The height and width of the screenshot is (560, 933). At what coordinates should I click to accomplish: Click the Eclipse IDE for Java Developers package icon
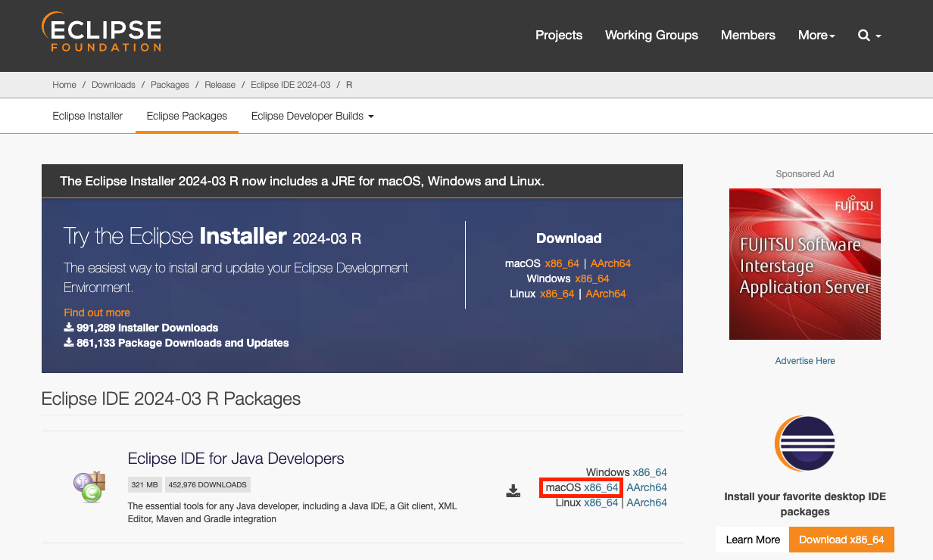[x=89, y=487]
